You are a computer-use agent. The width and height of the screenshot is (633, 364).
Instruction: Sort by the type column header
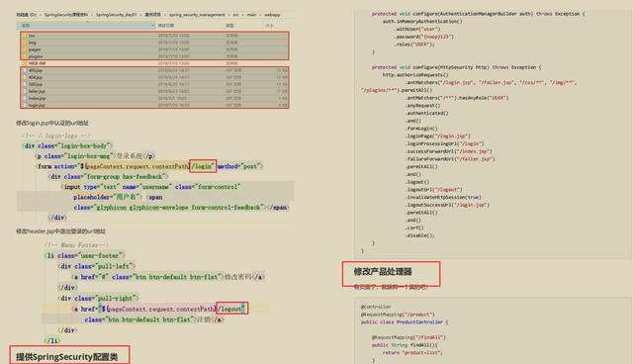click(229, 26)
